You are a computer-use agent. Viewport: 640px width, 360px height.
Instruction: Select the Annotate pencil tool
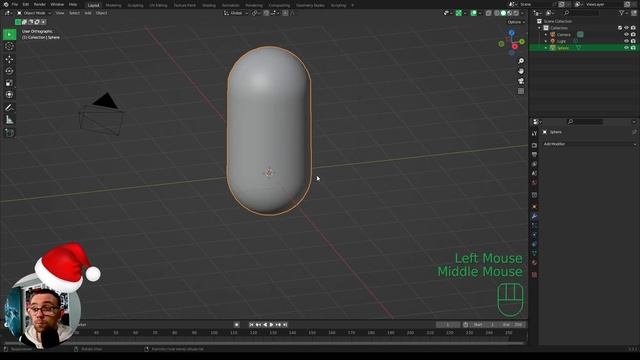9,108
